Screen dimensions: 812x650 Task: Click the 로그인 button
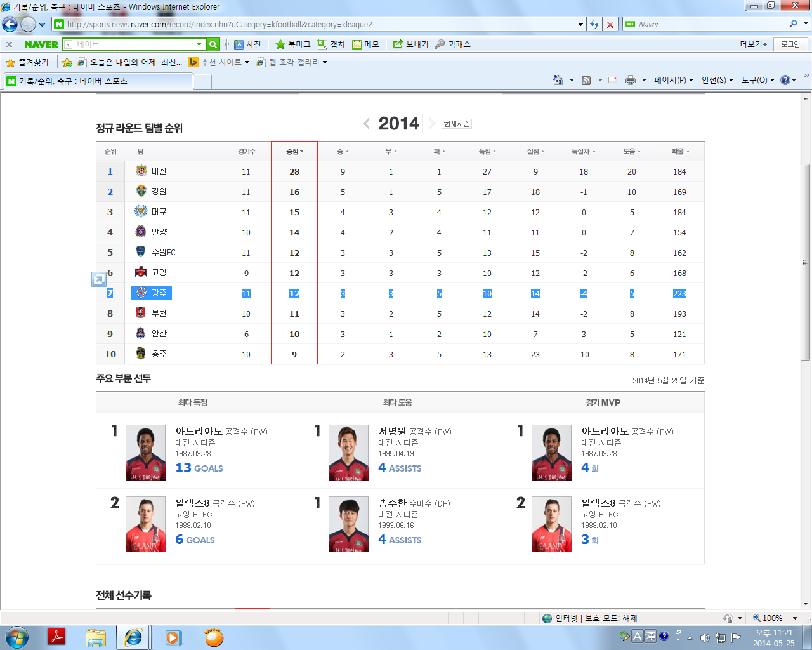(x=789, y=44)
